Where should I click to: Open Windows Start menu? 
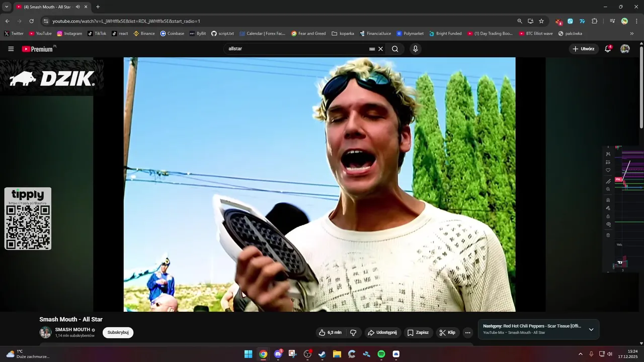248,354
